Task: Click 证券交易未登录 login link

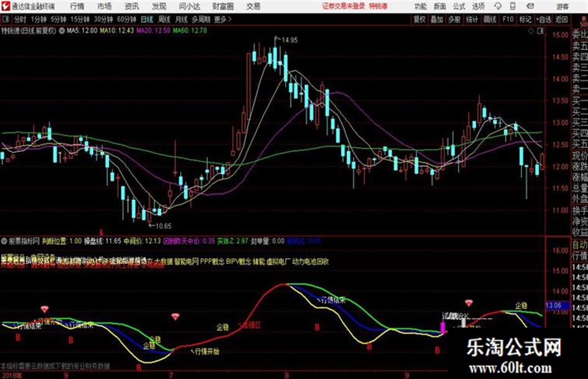Action: click(x=343, y=6)
